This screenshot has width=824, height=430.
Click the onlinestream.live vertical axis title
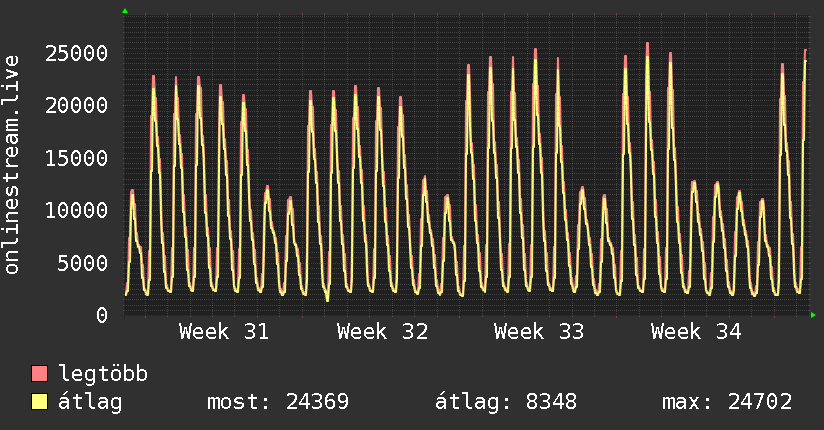coord(12,165)
